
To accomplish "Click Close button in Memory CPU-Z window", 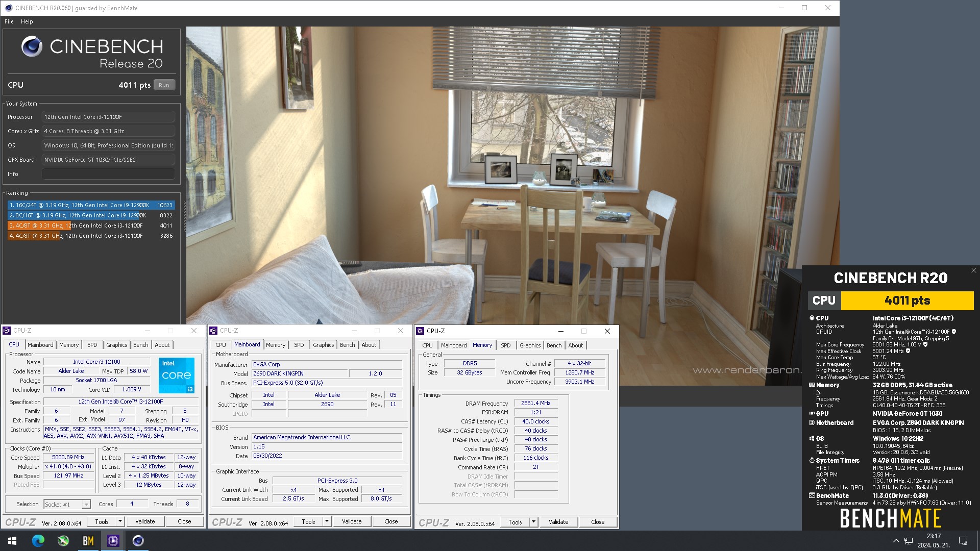I will click(598, 522).
